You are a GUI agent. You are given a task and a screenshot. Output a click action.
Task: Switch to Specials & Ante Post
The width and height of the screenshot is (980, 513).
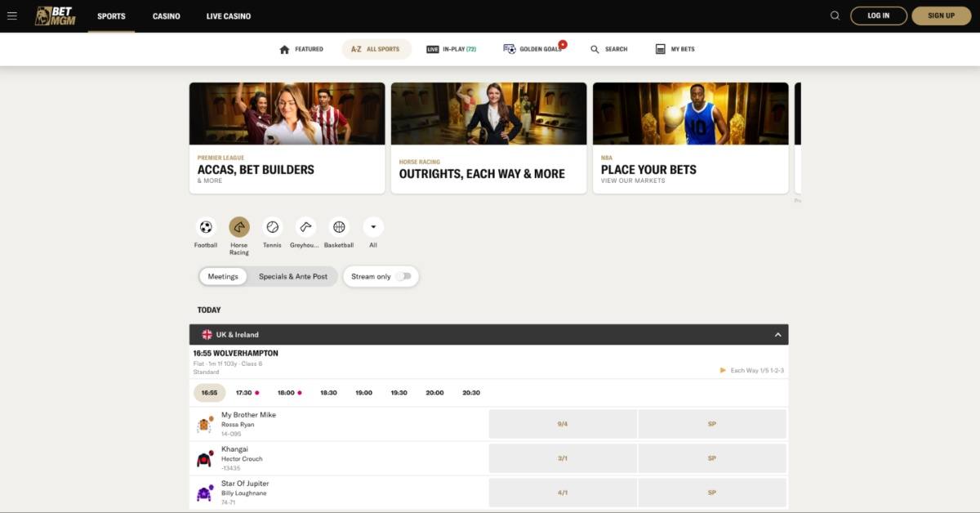point(293,276)
